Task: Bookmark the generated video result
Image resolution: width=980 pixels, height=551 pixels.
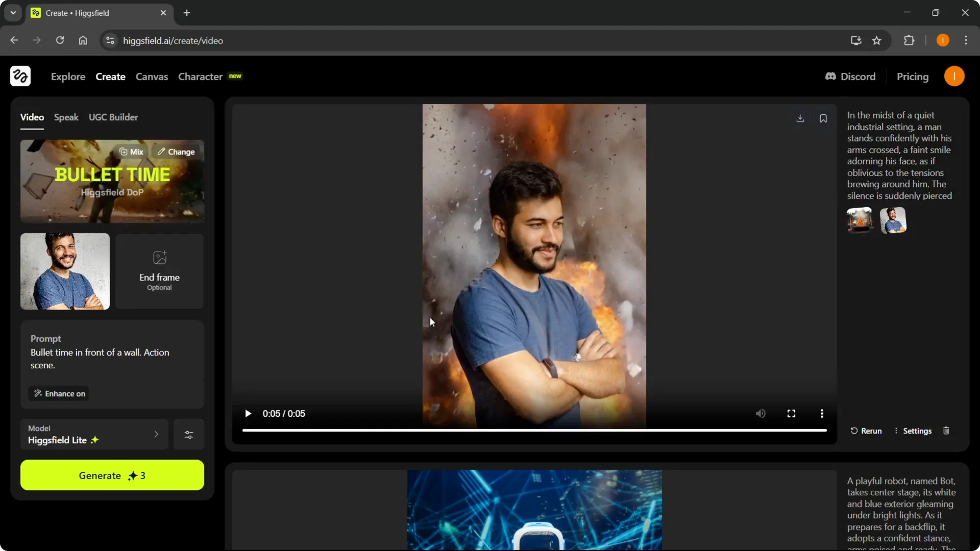Action: tap(823, 118)
